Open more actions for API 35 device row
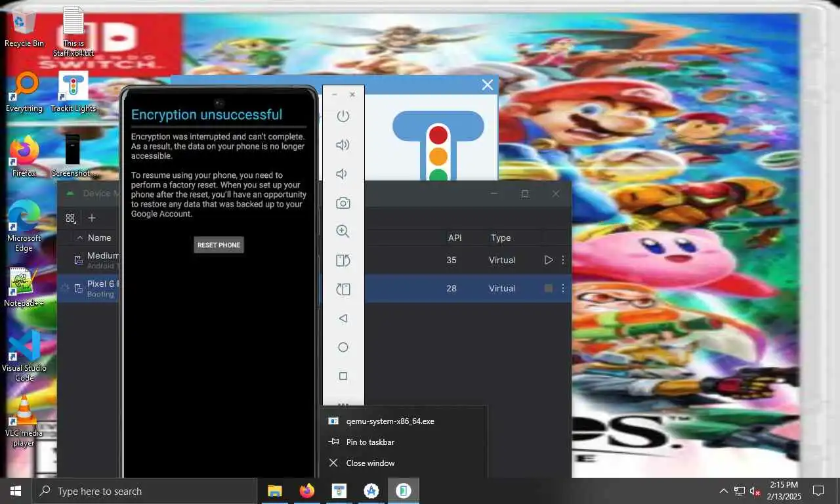This screenshot has height=504, width=840. 562,260
